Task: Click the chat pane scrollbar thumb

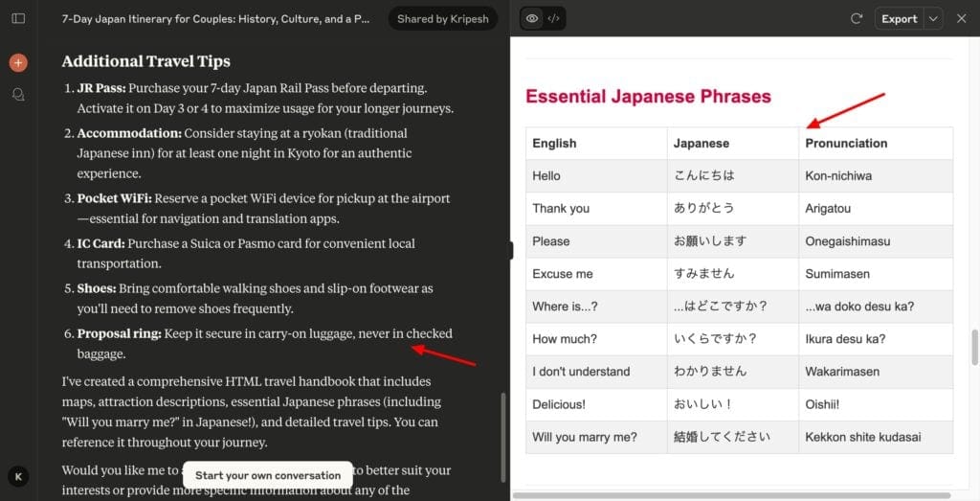Action: tap(503, 436)
